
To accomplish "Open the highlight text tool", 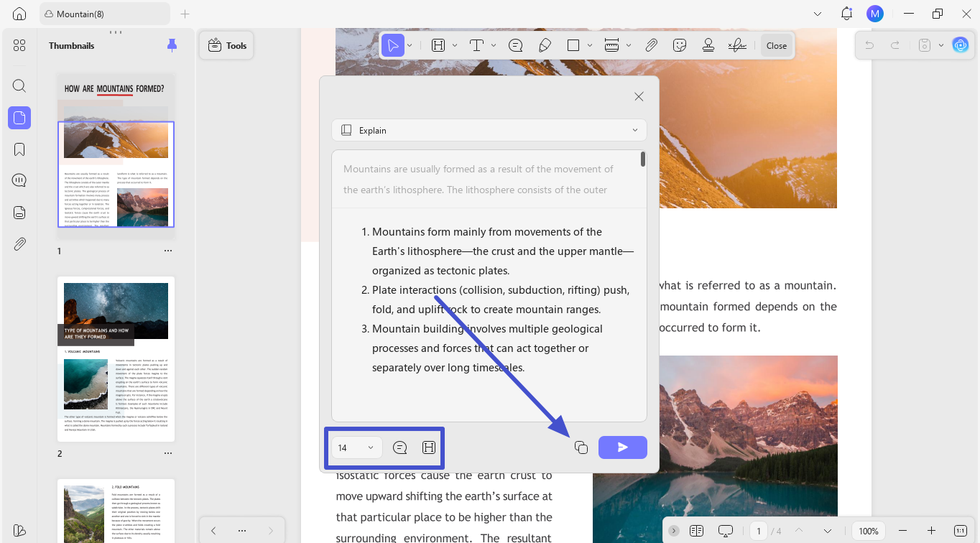I will coord(438,45).
